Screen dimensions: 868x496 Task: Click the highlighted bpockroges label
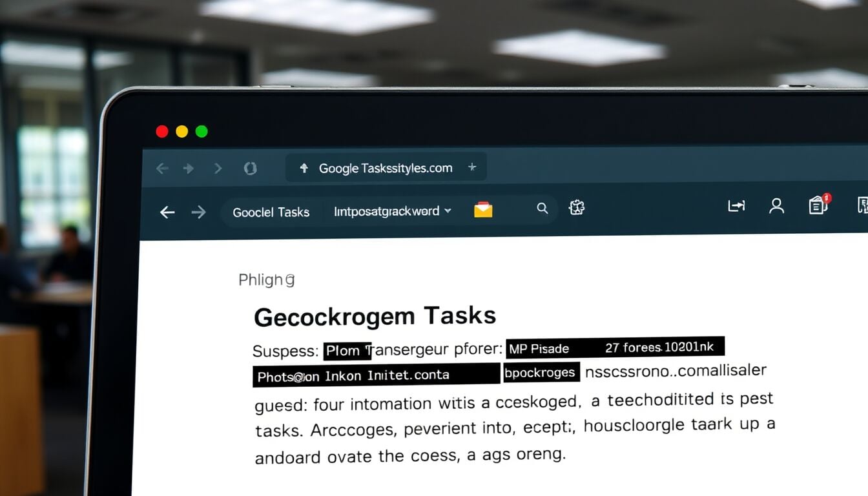(x=541, y=373)
